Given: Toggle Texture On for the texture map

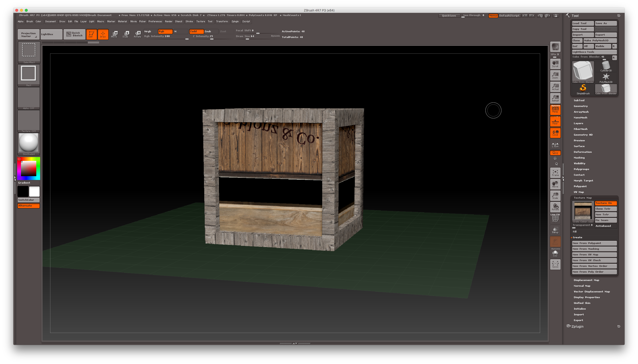Looking at the screenshot, I should 606,203.
